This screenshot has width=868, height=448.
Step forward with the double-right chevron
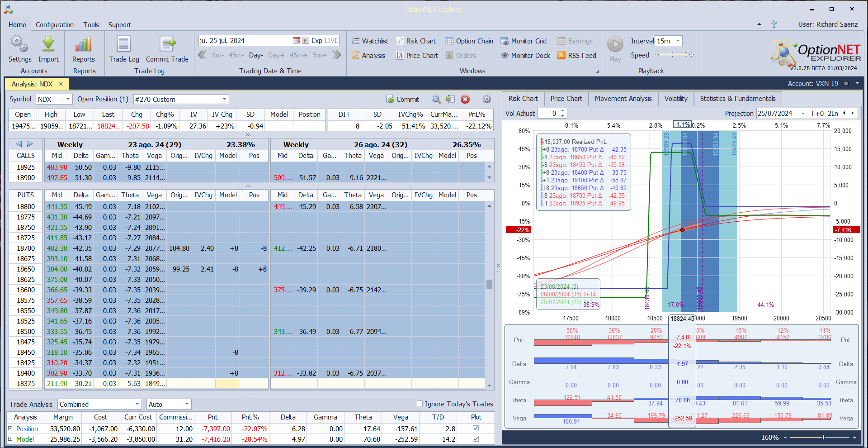336,55
